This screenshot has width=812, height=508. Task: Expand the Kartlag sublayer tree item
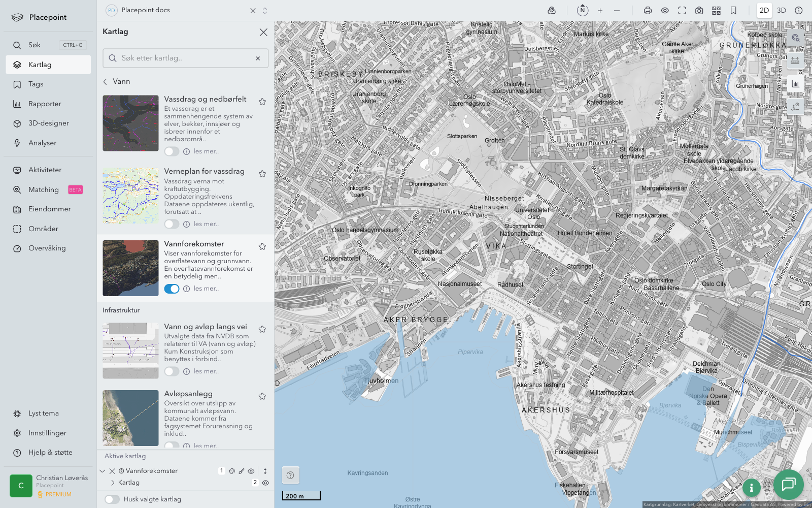(x=113, y=483)
